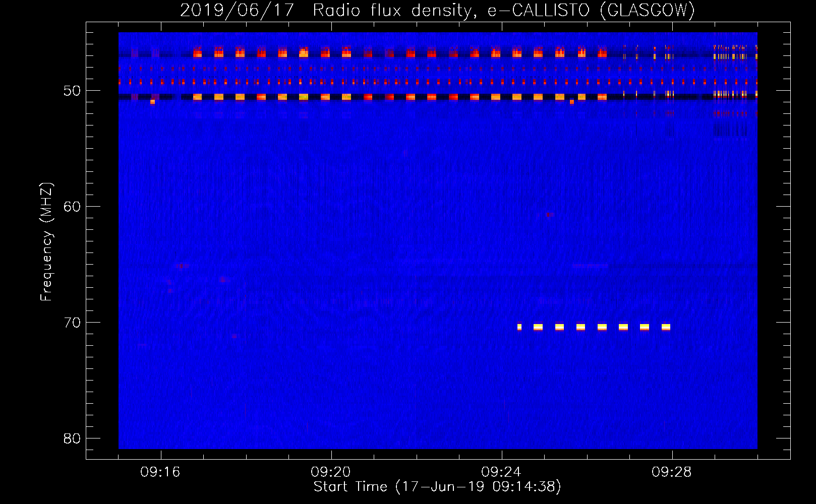This screenshot has height=504, width=816.
Task: Click the 'Frequency (MHZ)' axis label
Action: coord(46,242)
